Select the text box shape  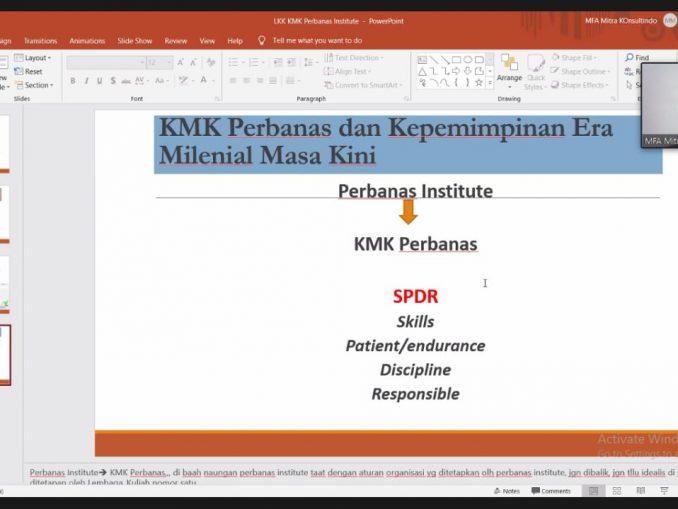click(x=422, y=60)
